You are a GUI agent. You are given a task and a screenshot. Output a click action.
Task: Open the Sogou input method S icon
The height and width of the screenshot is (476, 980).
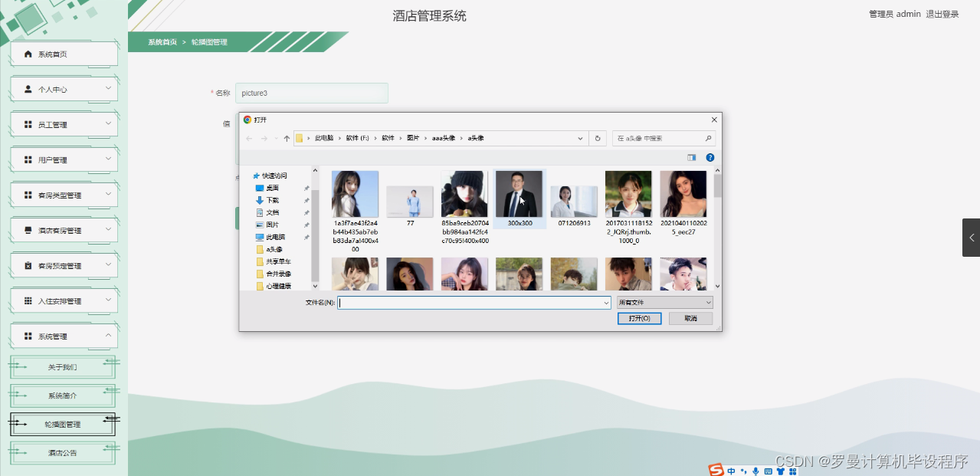pos(716,469)
